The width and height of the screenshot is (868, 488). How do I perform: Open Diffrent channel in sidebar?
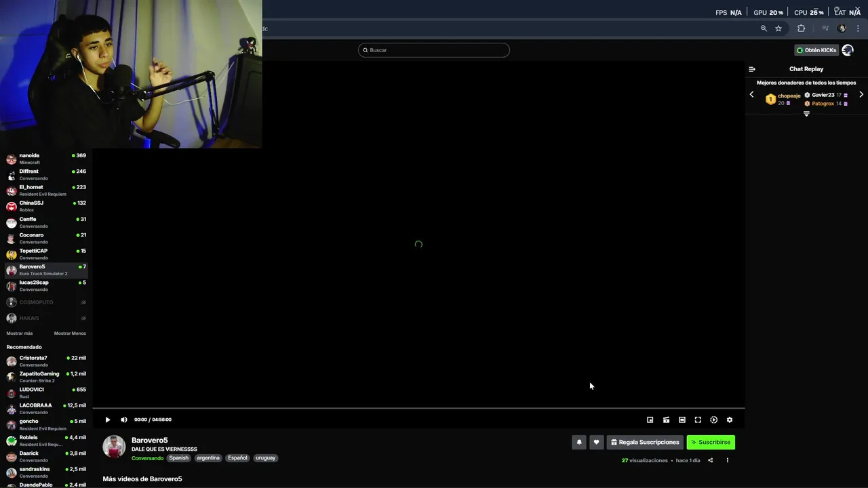tap(46, 174)
